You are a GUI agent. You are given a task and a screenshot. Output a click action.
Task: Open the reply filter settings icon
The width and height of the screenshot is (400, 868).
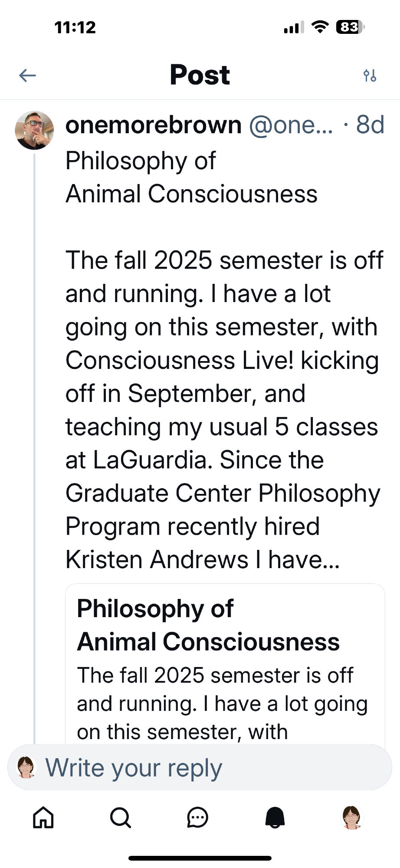point(370,76)
